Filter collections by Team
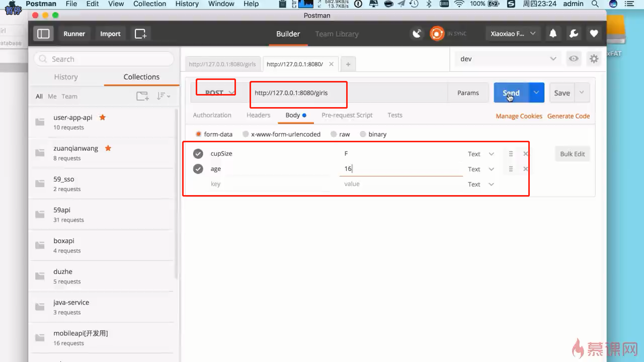Image resolution: width=644 pixels, height=362 pixels. (69, 96)
